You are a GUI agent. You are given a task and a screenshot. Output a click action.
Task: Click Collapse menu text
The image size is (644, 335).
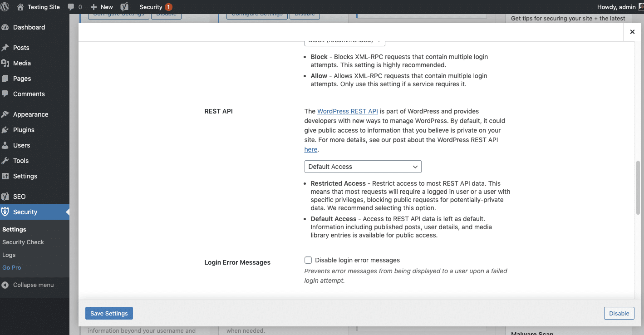34,285
